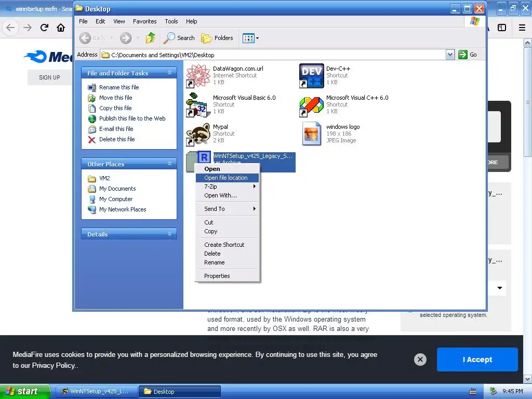Choose Open file location in context menu
The width and height of the screenshot is (532, 399).
pos(228,178)
